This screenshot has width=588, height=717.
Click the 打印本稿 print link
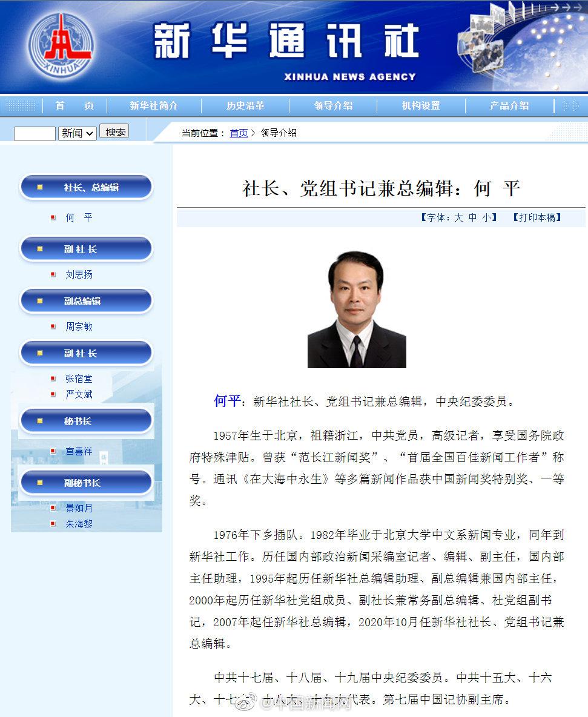click(537, 217)
